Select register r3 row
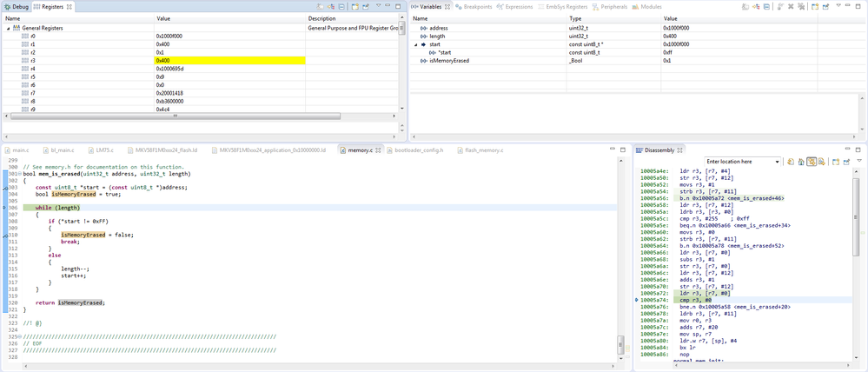The width and height of the screenshot is (868, 372). click(x=199, y=60)
